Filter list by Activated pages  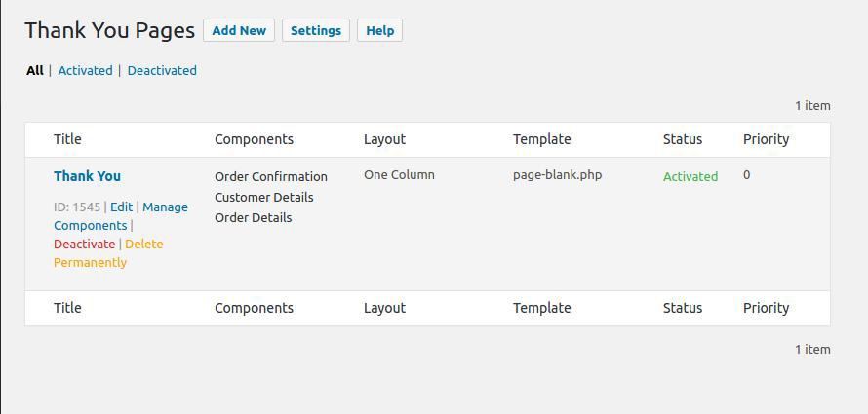(x=85, y=71)
